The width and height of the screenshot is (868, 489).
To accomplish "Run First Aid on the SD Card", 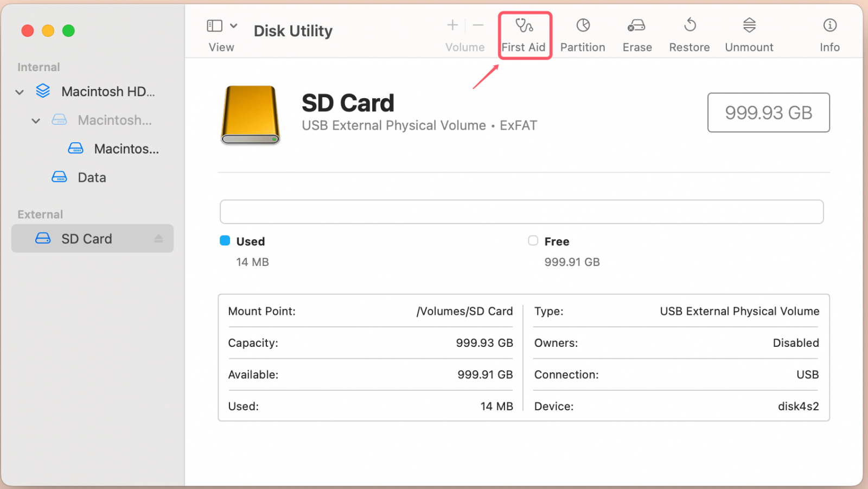I will 524,35.
